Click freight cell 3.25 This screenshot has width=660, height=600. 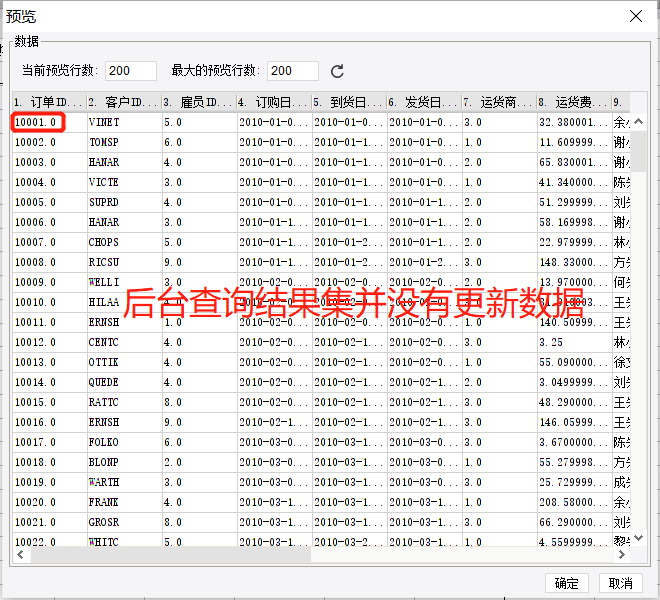pos(574,342)
